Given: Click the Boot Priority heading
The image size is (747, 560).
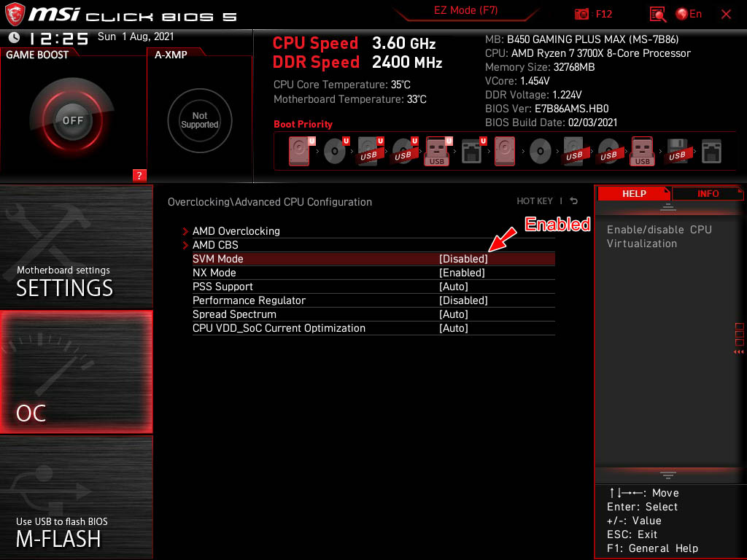Looking at the screenshot, I should coord(303,124).
